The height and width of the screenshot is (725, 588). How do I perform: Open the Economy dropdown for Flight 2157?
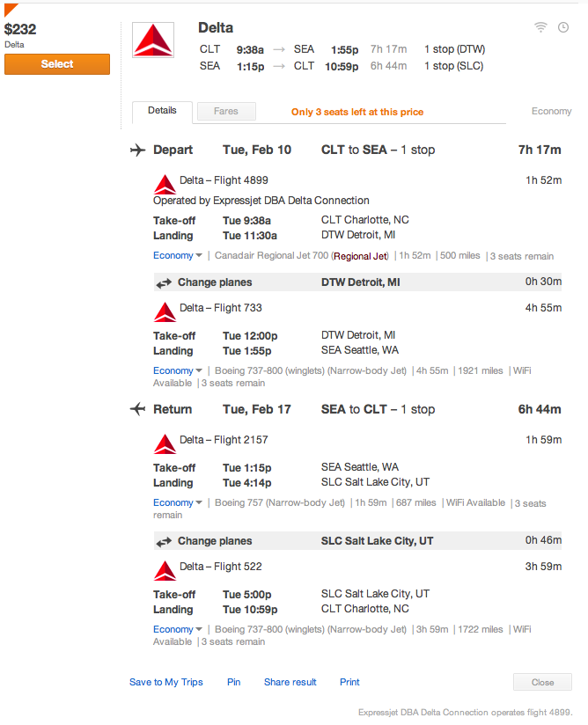[x=178, y=502]
